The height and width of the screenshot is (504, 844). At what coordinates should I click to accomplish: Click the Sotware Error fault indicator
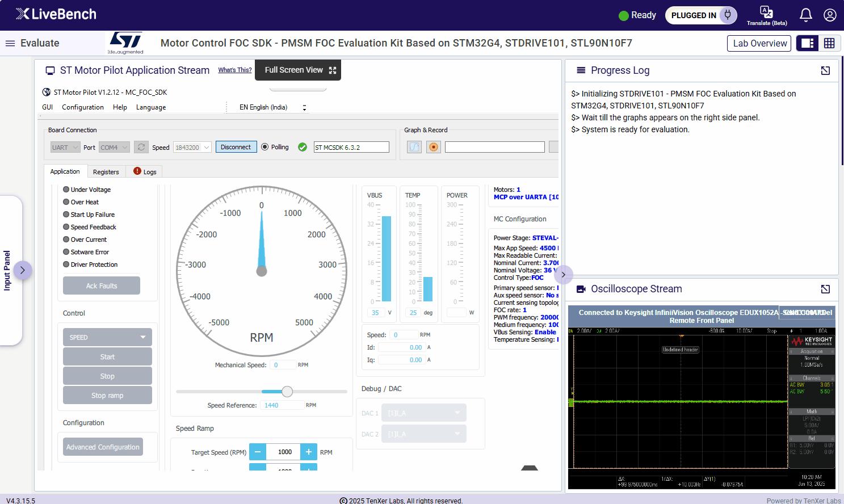[x=66, y=252]
